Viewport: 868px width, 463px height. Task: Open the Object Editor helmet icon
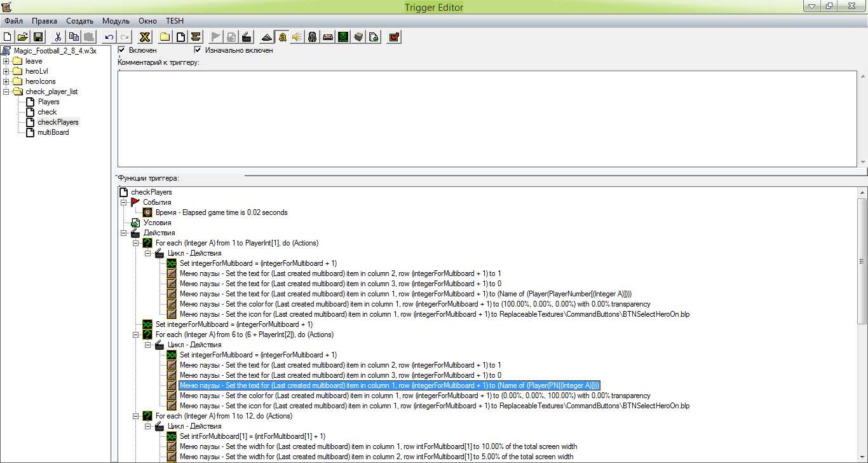pyautogui.click(x=313, y=37)
